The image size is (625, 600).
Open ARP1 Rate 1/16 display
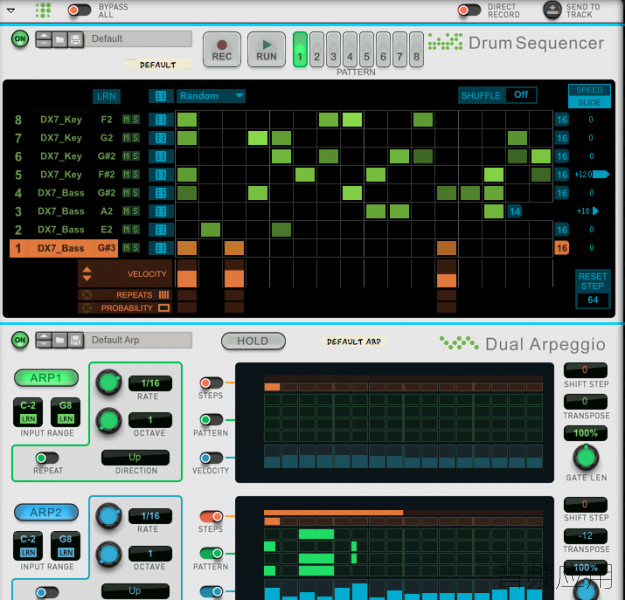(x=150, y=384)
